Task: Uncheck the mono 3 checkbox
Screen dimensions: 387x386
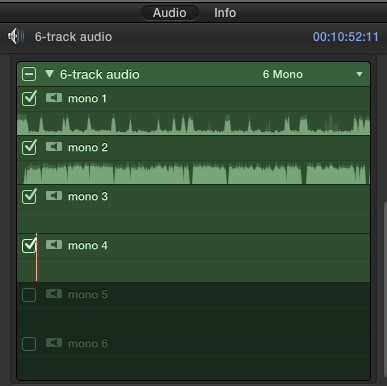Action: click(x=29, y=196)
